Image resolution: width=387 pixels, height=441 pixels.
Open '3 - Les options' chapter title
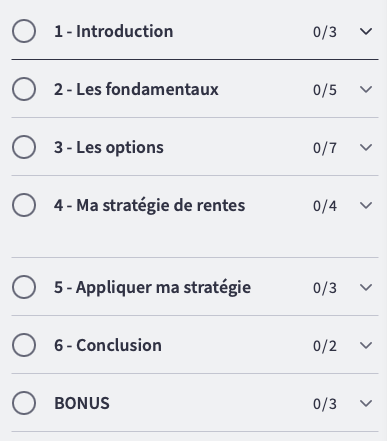click(109, 147)
